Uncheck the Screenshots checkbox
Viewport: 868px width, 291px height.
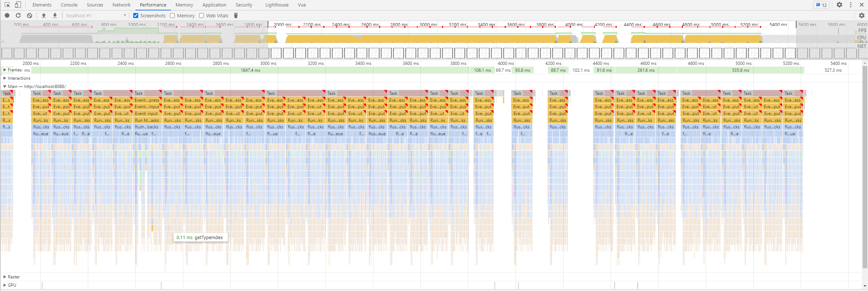click(x=136, y=16)
